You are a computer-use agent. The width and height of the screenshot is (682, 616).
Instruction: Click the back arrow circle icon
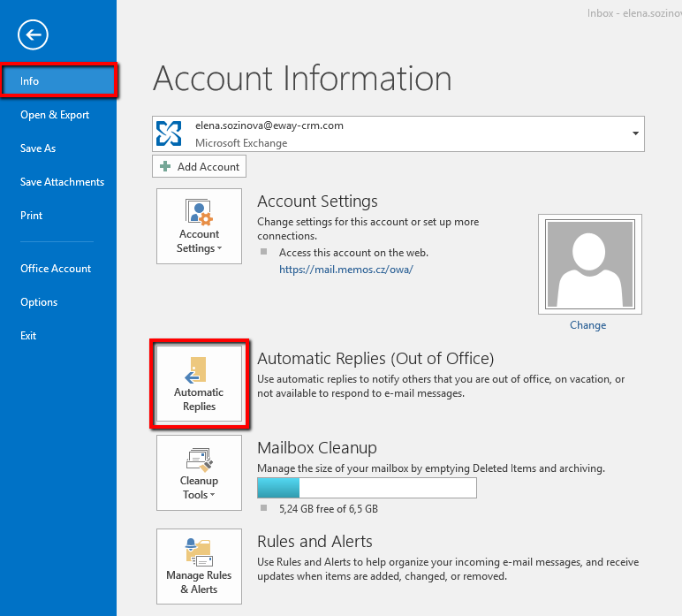(x=33, y=34)
